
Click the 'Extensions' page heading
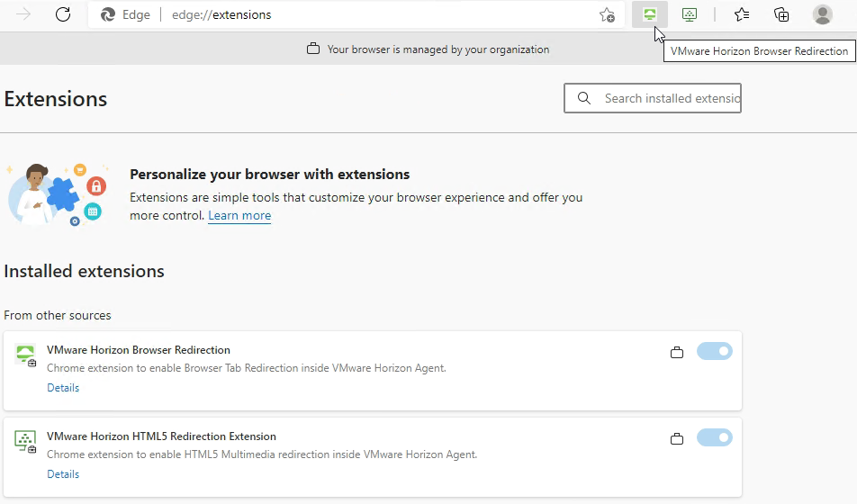click(56, 99)
